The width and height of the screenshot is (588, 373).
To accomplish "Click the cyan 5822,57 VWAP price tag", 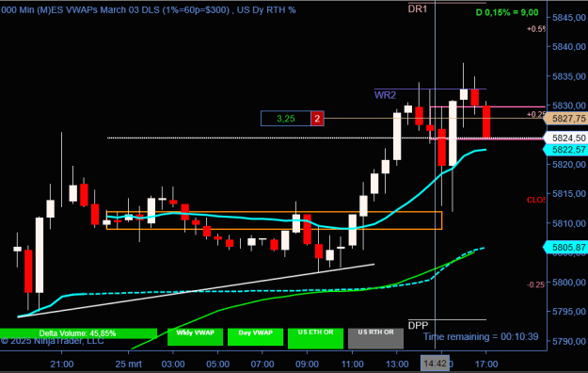I will coord(565,150).
